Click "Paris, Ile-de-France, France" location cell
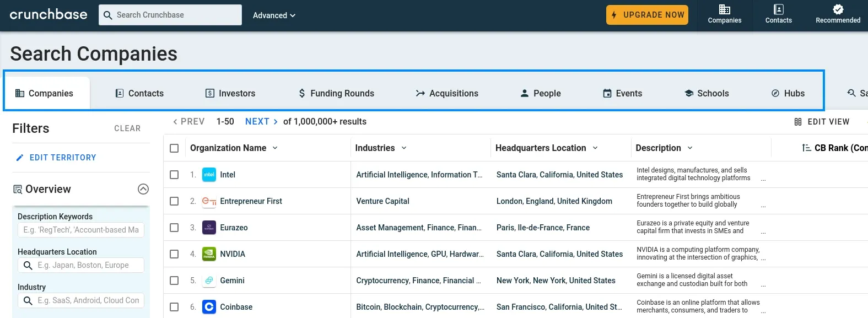 tap(543, 228)
